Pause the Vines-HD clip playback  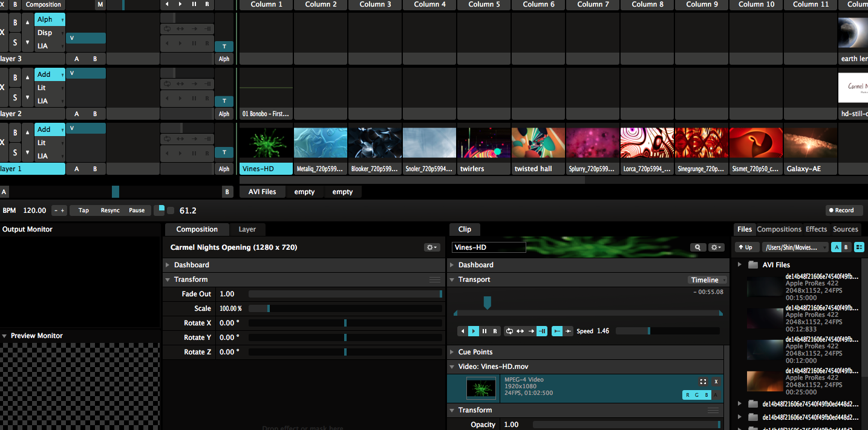(485, 331)
